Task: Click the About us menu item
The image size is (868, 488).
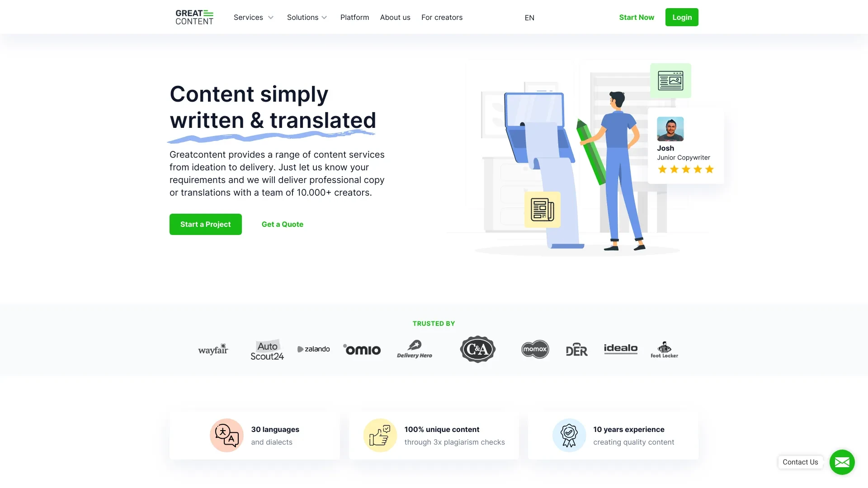Action: tap(395, 17)
